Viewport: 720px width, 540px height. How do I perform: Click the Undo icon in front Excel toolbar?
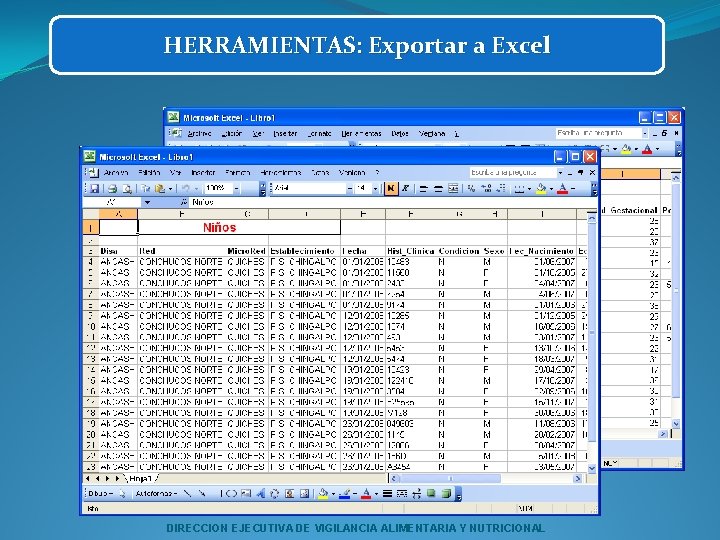tap(186, 188)
